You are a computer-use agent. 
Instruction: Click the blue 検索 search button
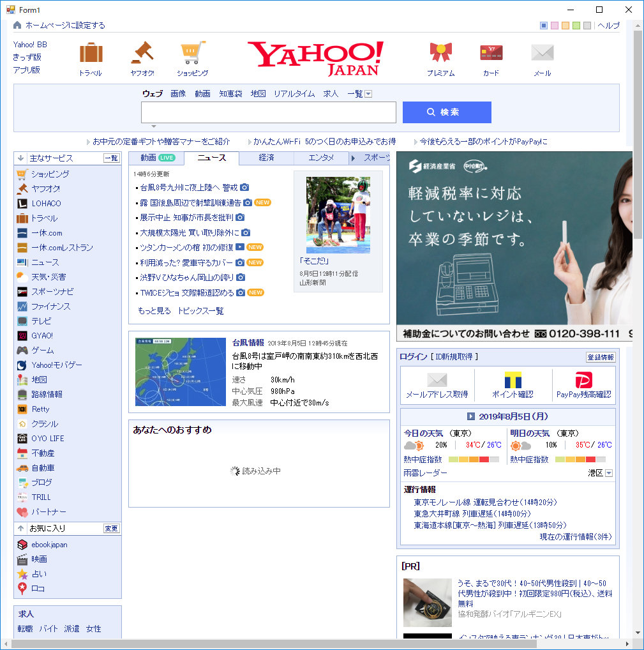(x=447, y=112)
